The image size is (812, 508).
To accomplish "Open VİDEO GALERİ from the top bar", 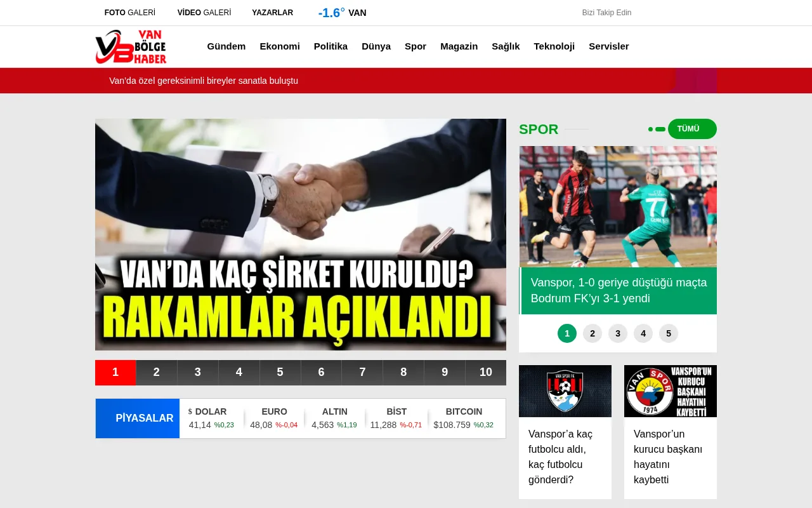I will point(205,13).
